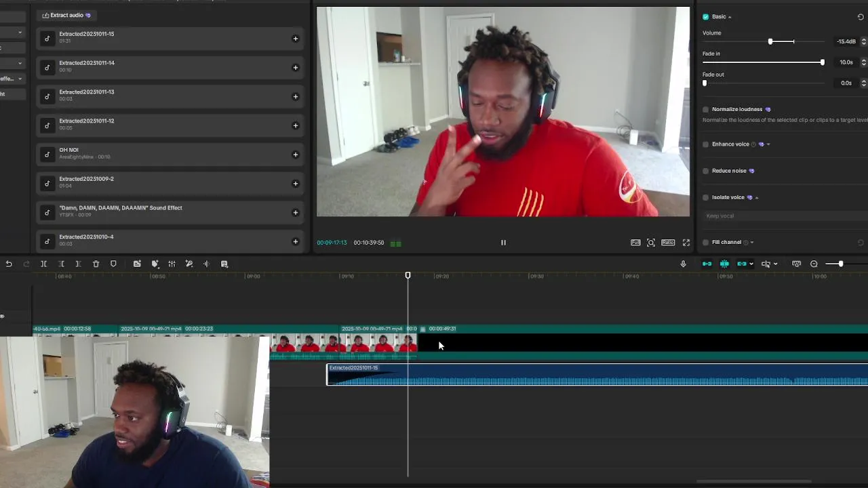Enable Enhance voice checkbox
The image size is (868, 488).
coord(706,144)
